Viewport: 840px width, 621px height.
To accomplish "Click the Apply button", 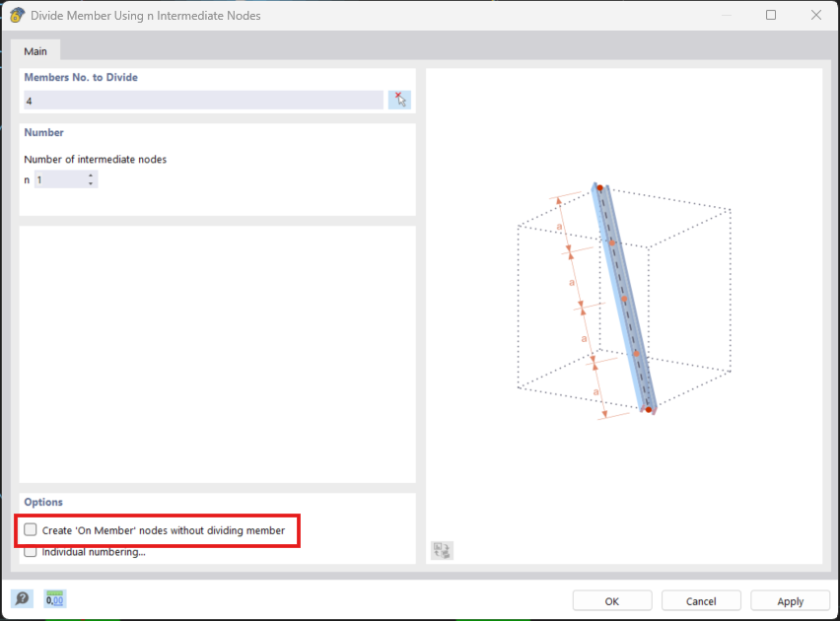I will (x=790, y=601).
